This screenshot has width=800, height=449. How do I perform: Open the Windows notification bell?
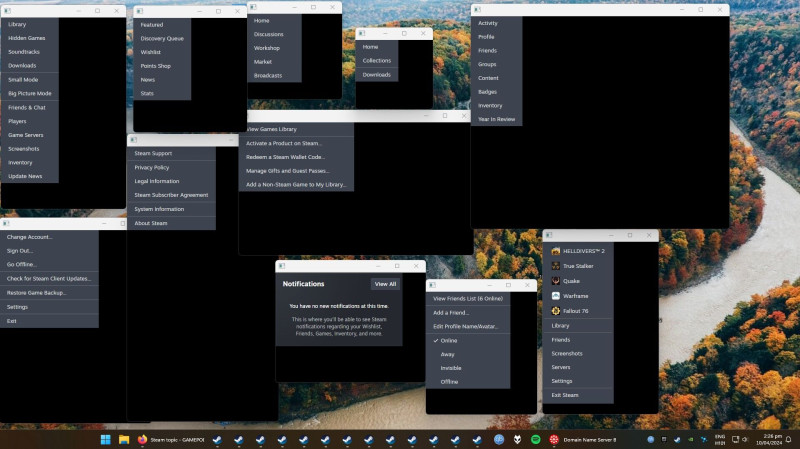[x=789, y=439]
